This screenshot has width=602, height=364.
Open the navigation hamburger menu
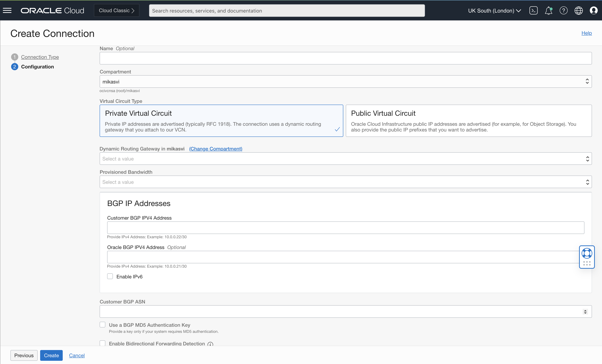[7, 10]
